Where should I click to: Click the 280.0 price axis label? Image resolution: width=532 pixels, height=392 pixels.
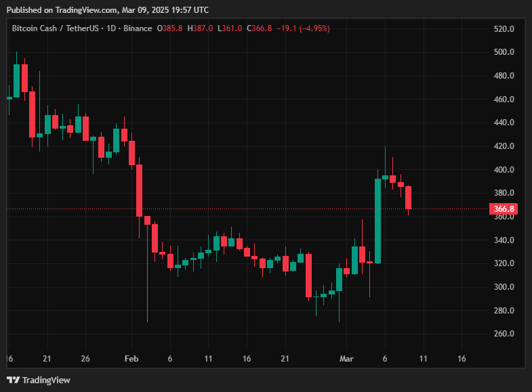tap(504, 311)
